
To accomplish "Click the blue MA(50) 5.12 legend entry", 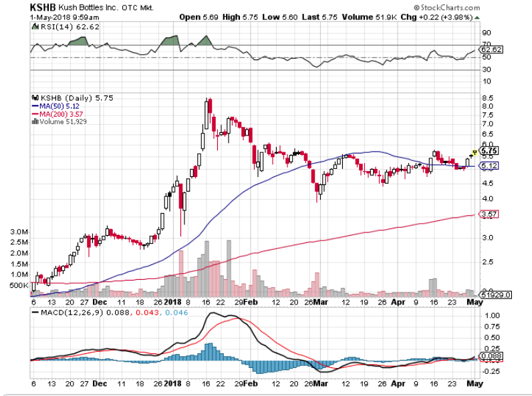I will 61,106.
